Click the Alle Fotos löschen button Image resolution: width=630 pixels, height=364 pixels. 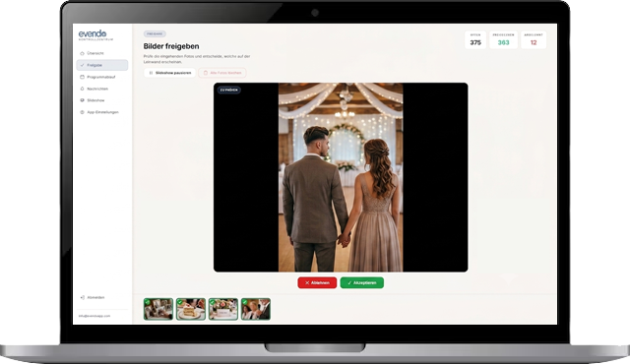222,73
